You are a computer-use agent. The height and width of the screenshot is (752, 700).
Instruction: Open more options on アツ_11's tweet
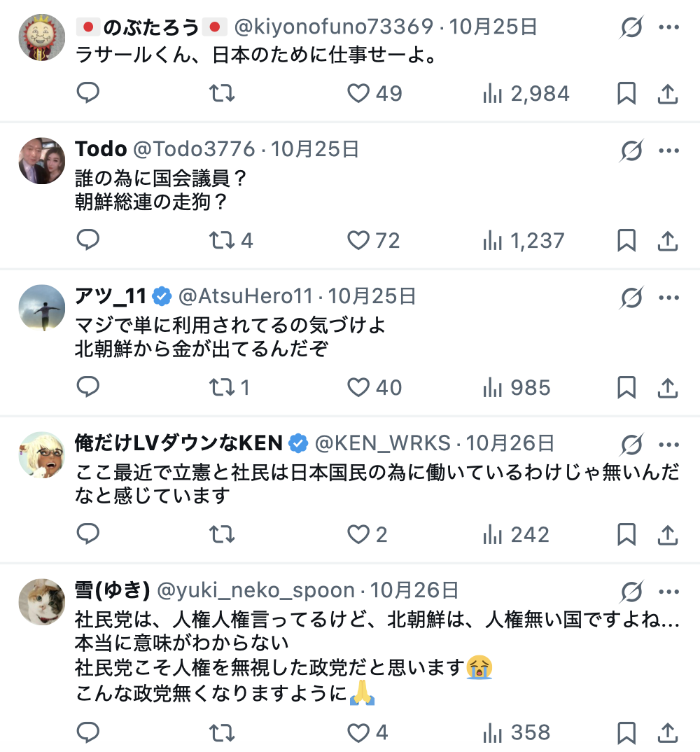pyautogui.click(x=668, y=298)
